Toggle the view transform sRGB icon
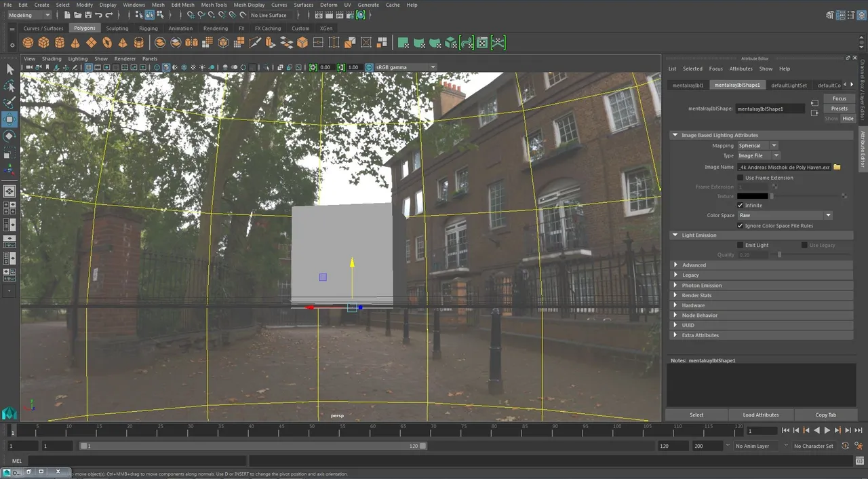Screen dimensions: 868x479 [x=370, y=67]
